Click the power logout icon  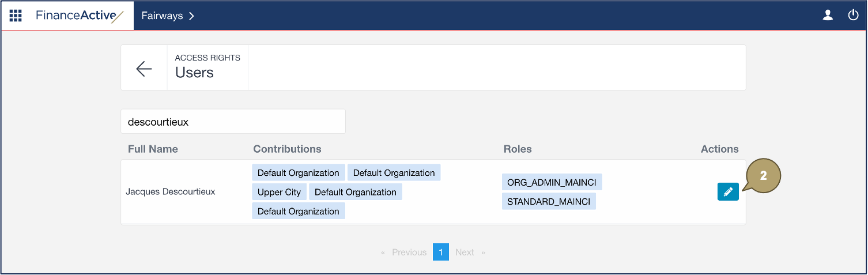point(853,16)
